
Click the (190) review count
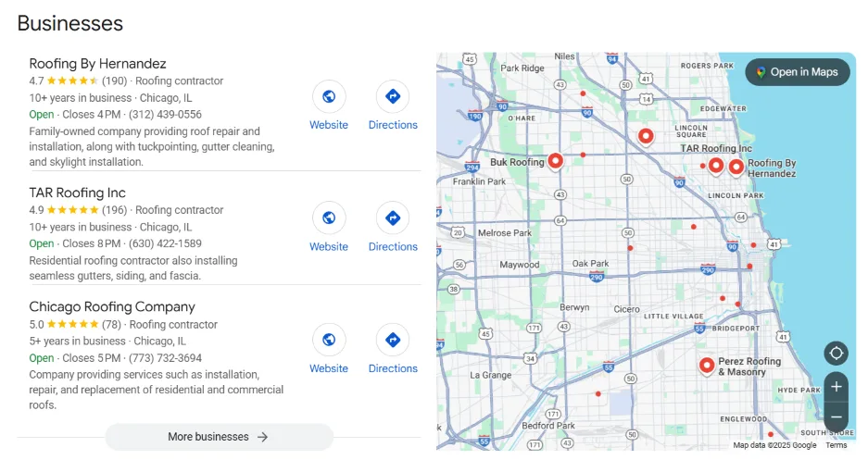point(115,81)
